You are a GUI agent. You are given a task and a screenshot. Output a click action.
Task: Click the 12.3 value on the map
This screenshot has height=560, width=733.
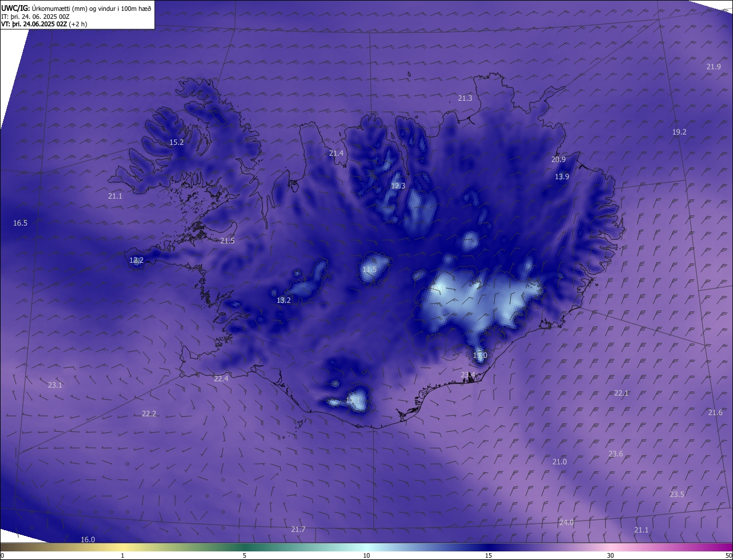398,186
